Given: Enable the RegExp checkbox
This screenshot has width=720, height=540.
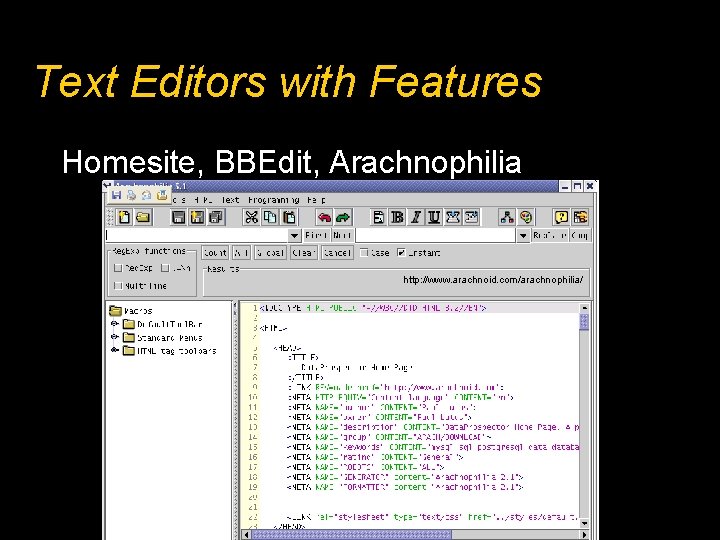Looking at the screenshot, I should click(118, 268).
